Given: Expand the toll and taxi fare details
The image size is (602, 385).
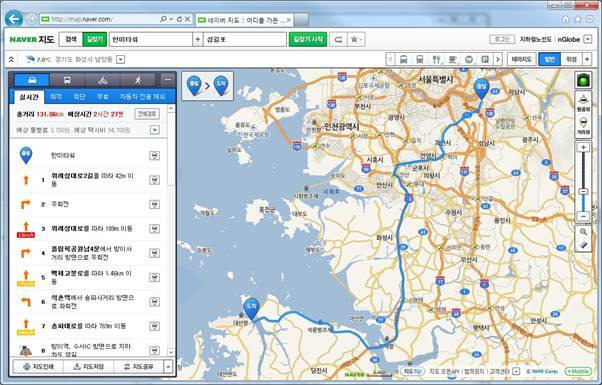Looking at the screenshot, I should (154, 130).
